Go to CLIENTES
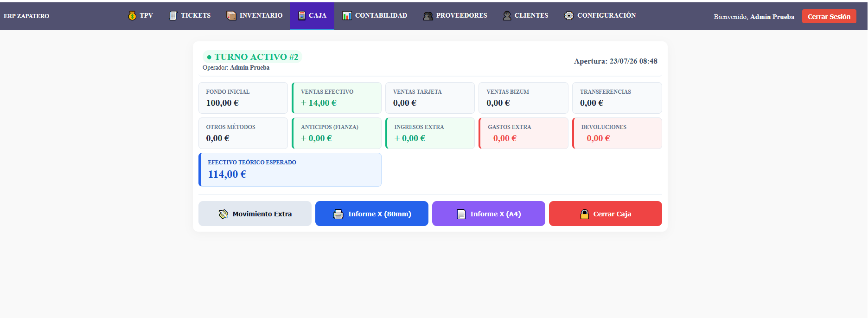 [526, 16]
